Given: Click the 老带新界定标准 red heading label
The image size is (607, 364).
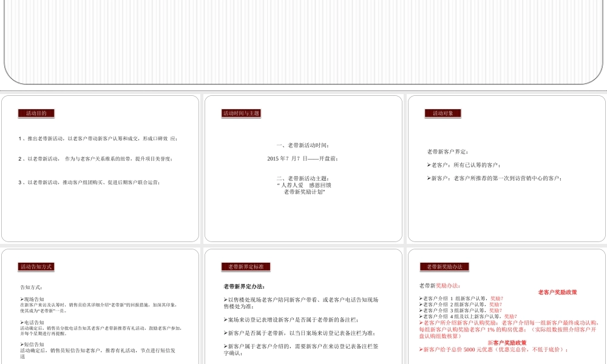Looking at the screenshot, I should [246, 266].
